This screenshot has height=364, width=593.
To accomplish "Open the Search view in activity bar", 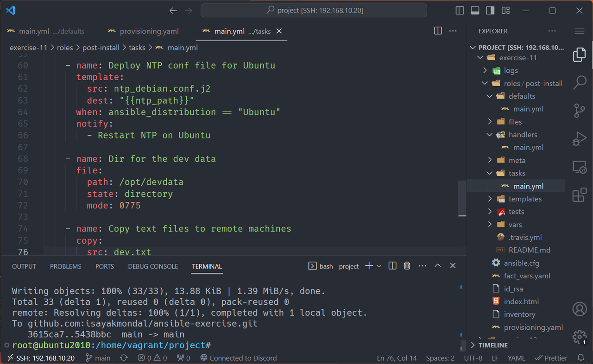I will click(580, 82).
